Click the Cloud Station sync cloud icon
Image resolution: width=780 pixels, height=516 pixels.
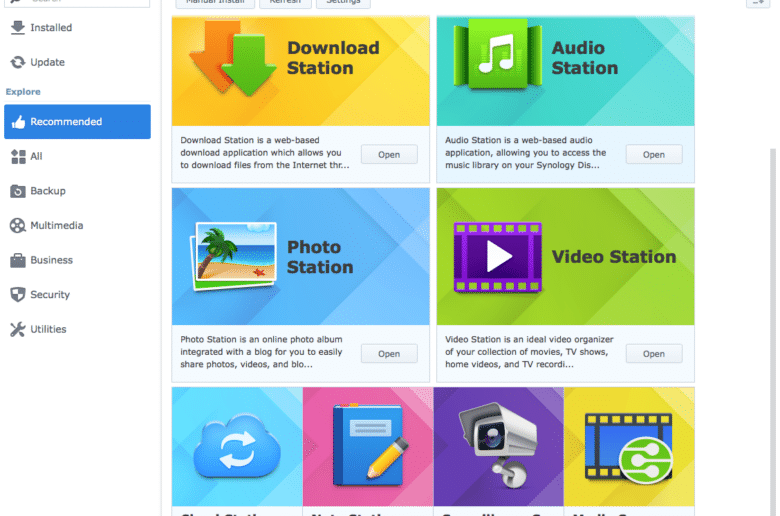(237, 447)
